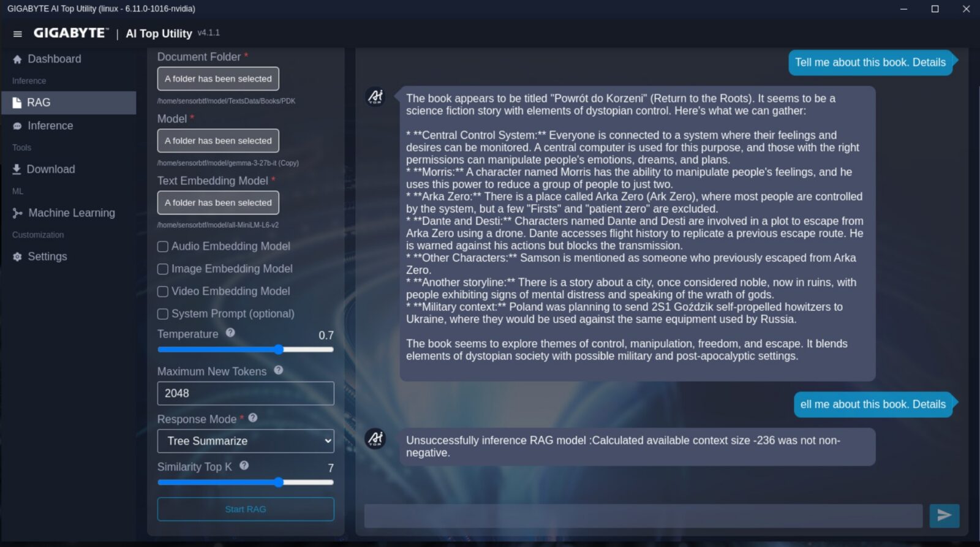This screenshot has width=980, height=547.
Task: Open the hamburger menu icon
Action: (18, 34)
